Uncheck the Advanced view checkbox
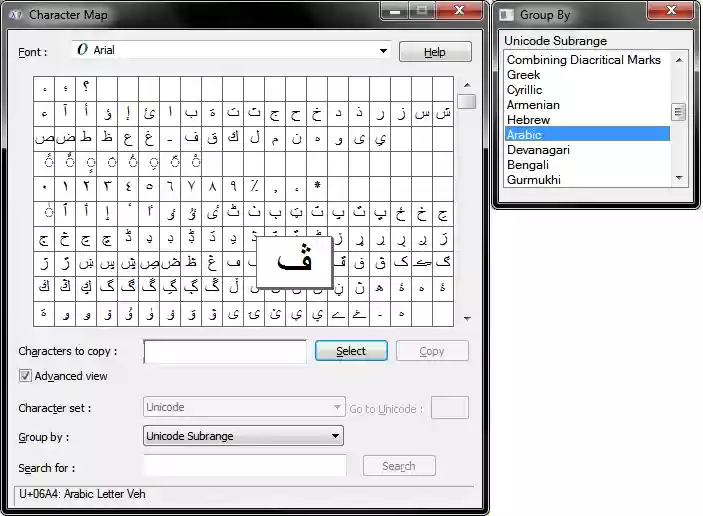The height and width of the screenshot is (516, 703). point(25,376)
